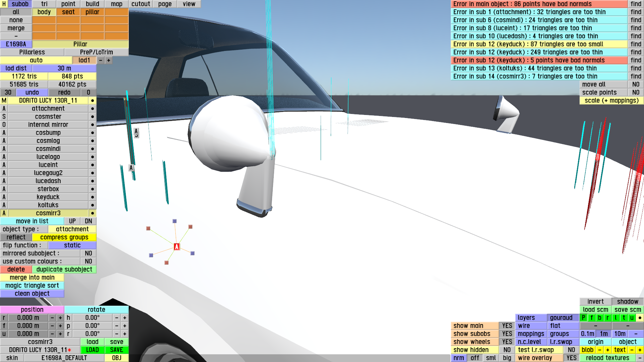Click the green P layer button

[583, 318]
